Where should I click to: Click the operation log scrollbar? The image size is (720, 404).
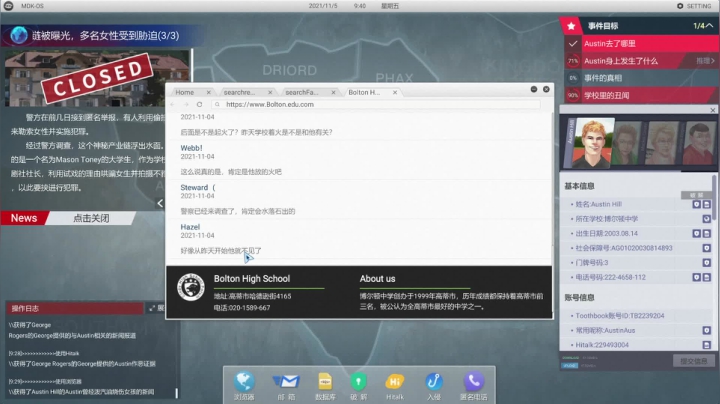coord(176,393)
